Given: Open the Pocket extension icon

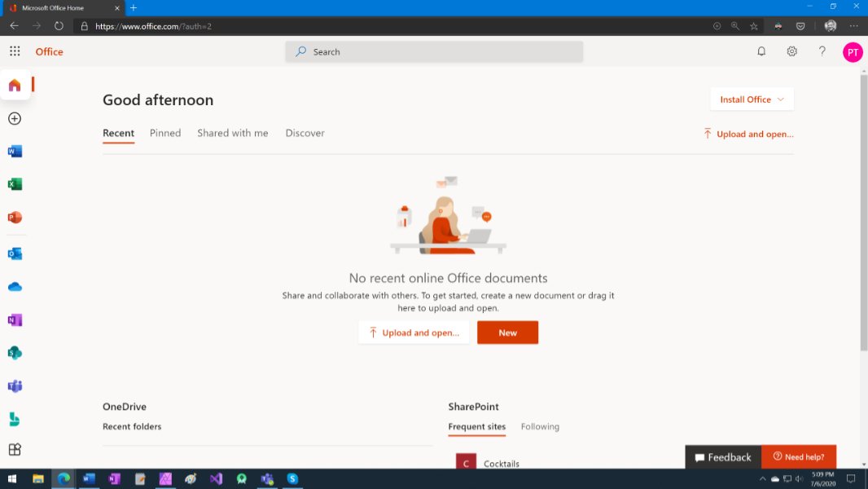Looking at the screenshot, I should [800, 26].
